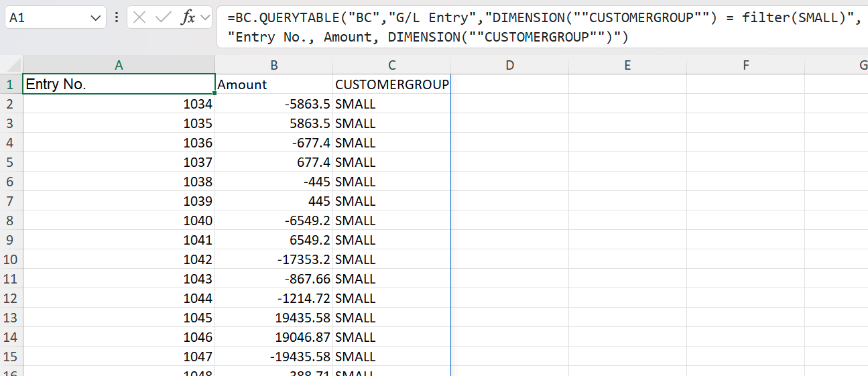The height and width of the screenshot is (376, 868).
Task: Click the 'CUSTOMERGROUP' header cell
Action: 392,84
